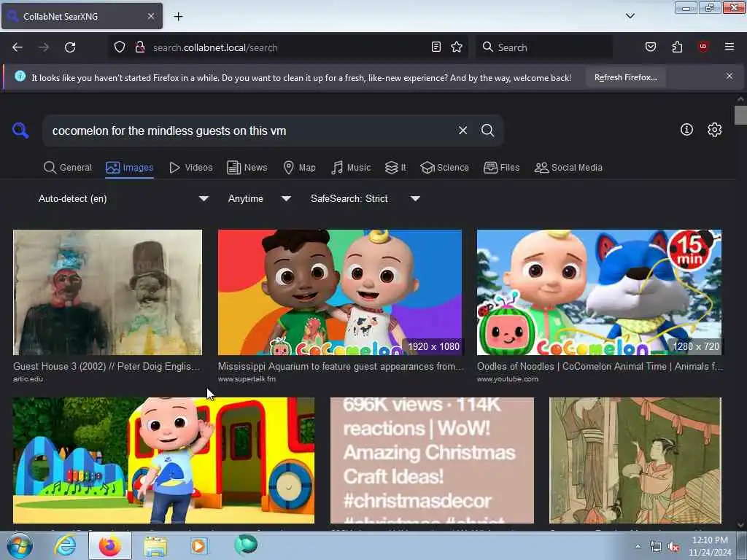This screenshot has width=747, height=560.
Task: Switch to the Files category tab
Action: point(502,168)
